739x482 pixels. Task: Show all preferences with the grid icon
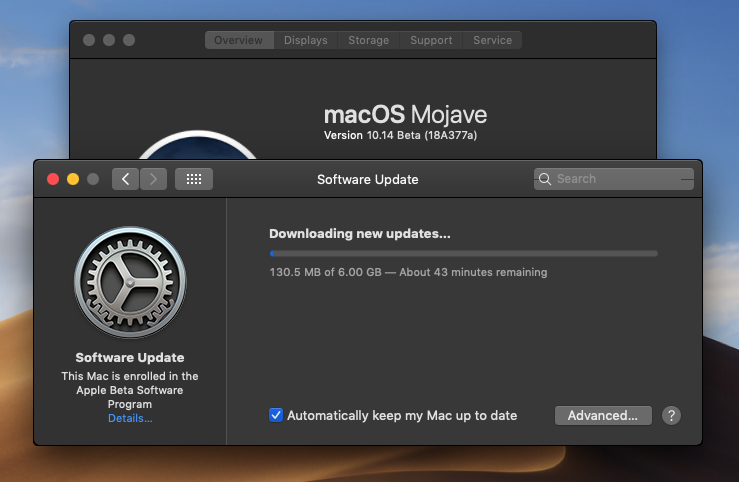(x=194, y=179)
